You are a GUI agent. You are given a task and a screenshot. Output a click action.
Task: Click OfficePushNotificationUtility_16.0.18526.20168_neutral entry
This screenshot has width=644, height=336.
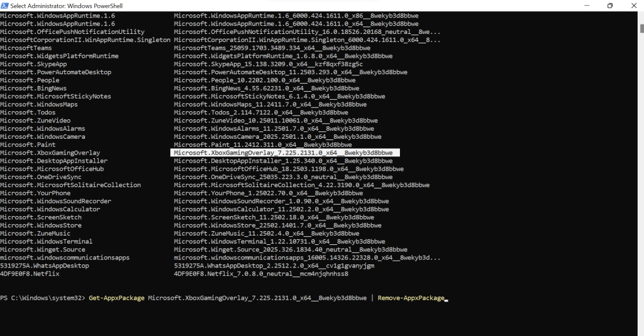[307, 31]
